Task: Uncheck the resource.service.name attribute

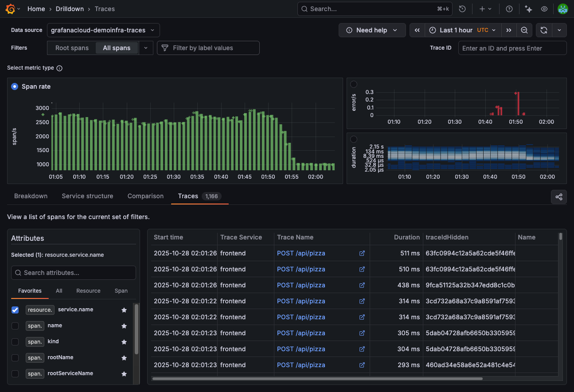Action: coord(15,310)
